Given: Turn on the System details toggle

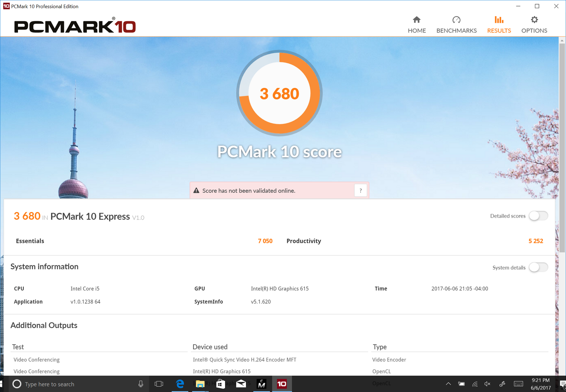Looking at the screenshot, I should point(538,268).
